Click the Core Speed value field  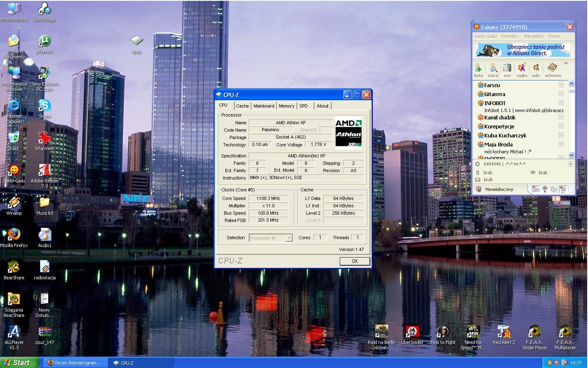click(x=268, y=198)
